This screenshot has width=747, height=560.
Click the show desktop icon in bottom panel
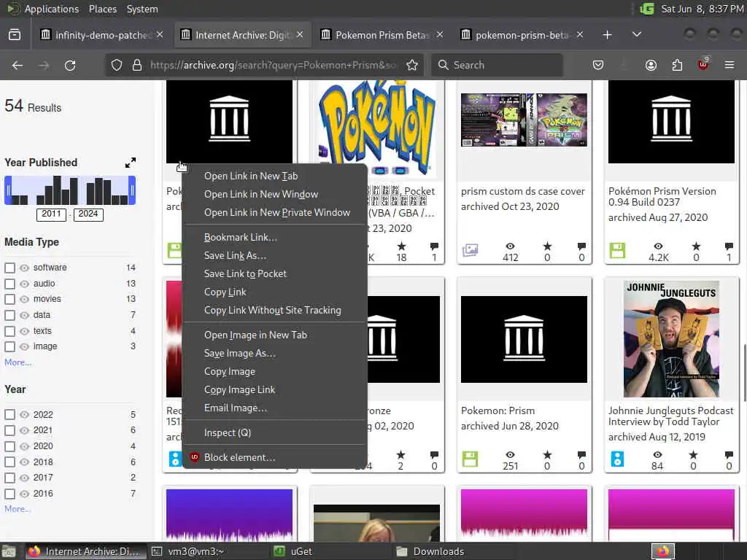point(9,551)
